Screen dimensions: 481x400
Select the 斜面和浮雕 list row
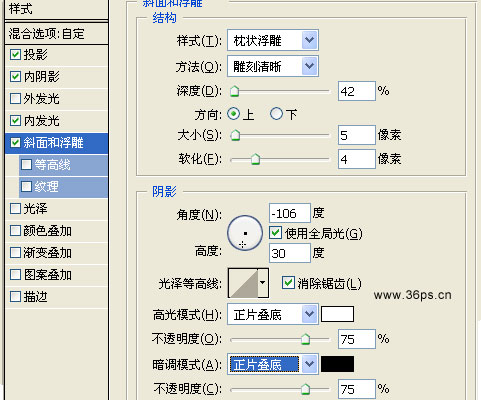pos(57,143)
